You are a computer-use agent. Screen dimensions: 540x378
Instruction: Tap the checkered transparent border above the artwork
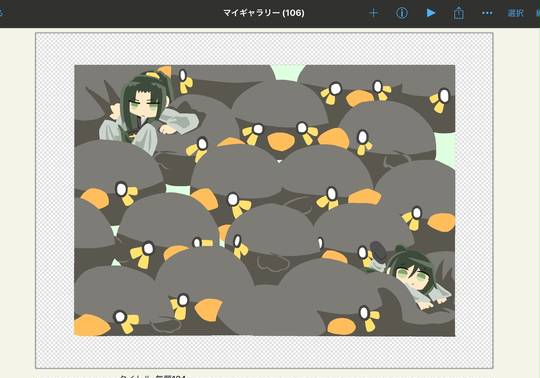[x=264, y=49]
